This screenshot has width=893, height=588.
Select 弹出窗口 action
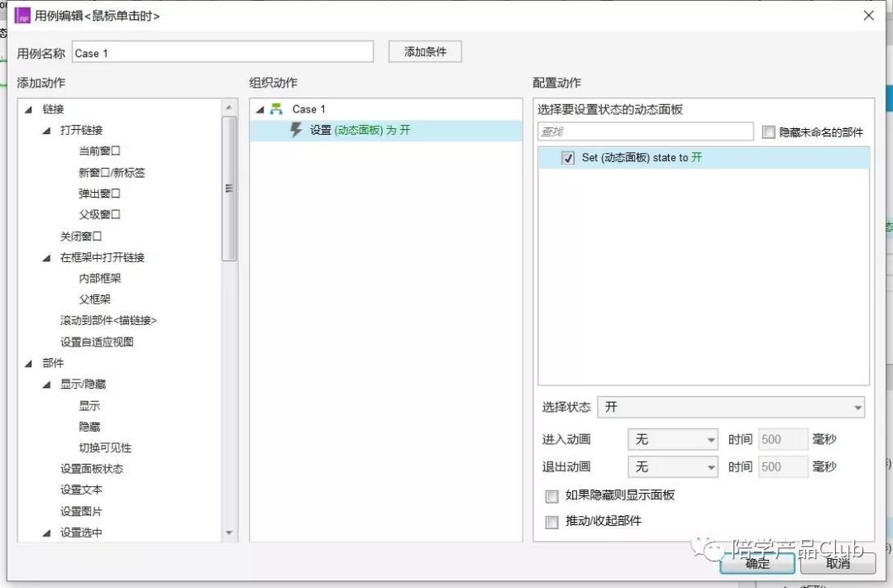[100, 194]
